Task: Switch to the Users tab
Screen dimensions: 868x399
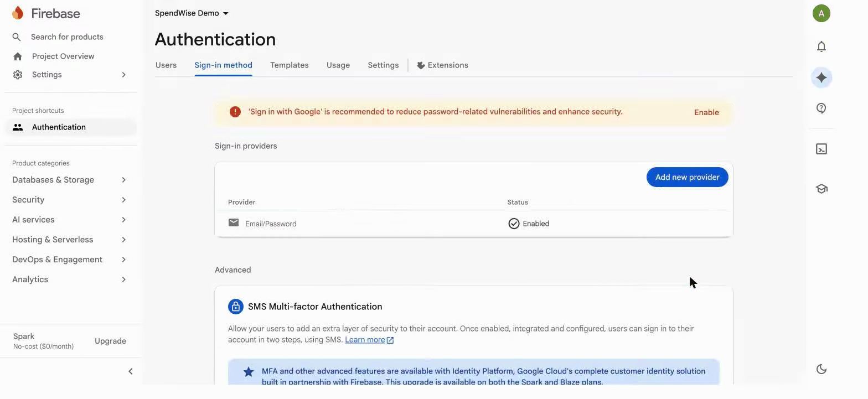Action: tap(166, 65)
